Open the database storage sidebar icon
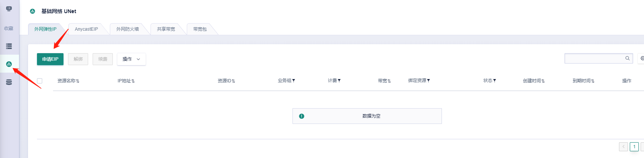The width and height of the screenshot is (644, 158). click(9, 82)
